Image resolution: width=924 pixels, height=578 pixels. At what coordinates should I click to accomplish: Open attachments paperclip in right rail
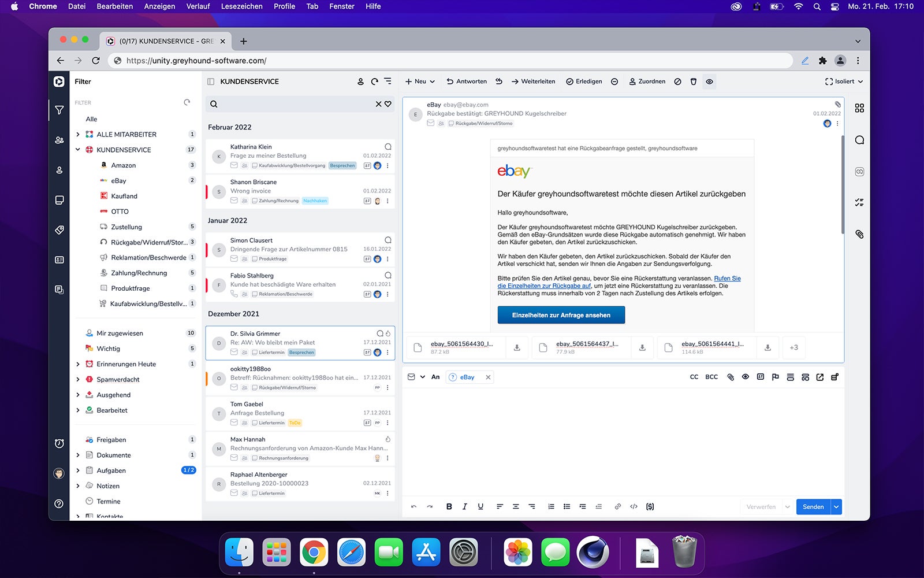click(x=859, y=234)
